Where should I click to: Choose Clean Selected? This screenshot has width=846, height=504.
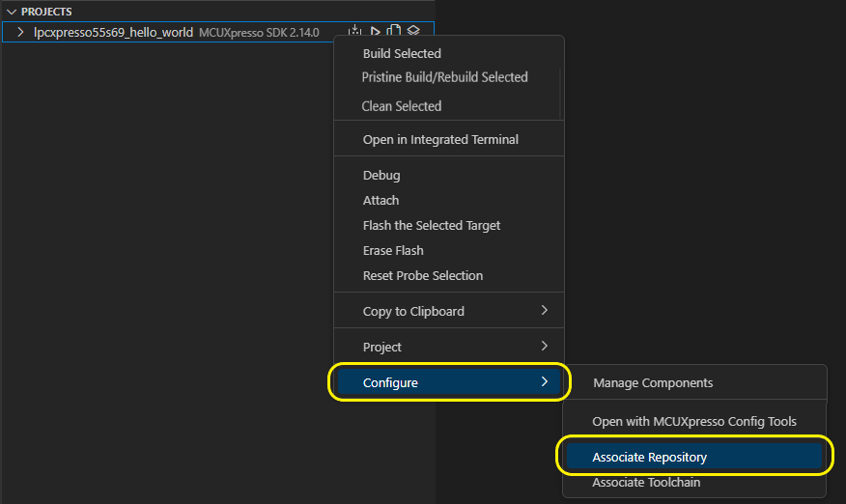coord(449,106)
